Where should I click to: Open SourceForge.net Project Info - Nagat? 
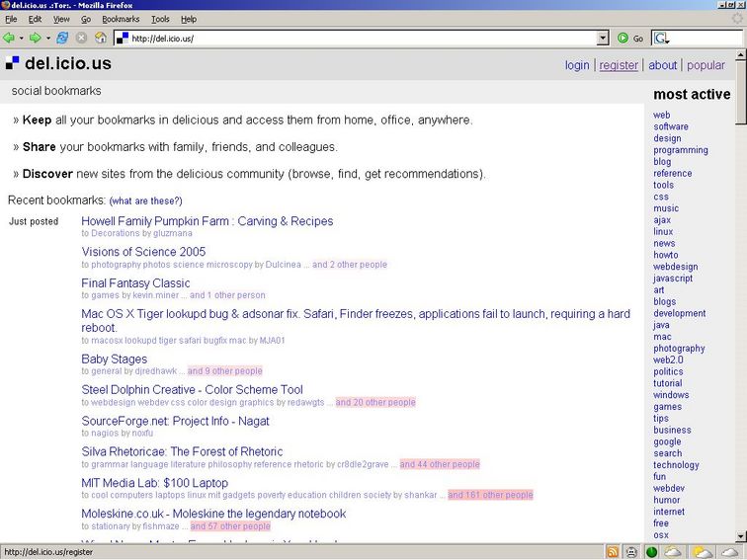[x=175, y=421]
